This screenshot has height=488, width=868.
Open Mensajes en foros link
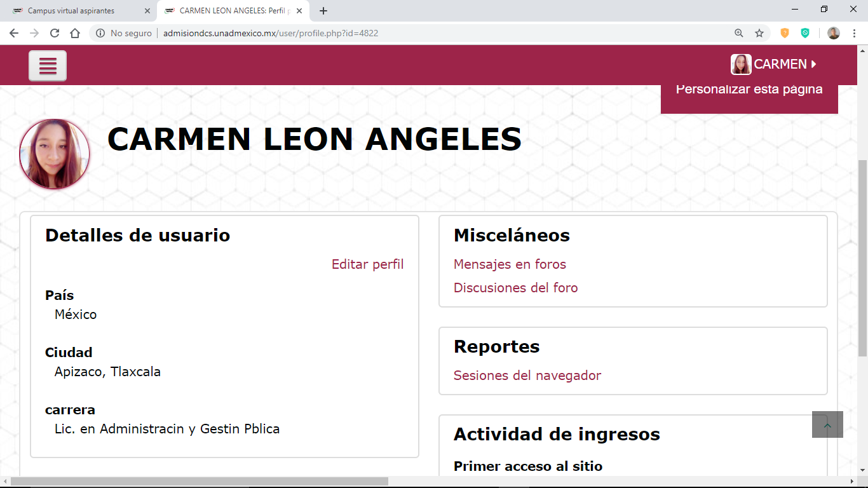point(510,264)
